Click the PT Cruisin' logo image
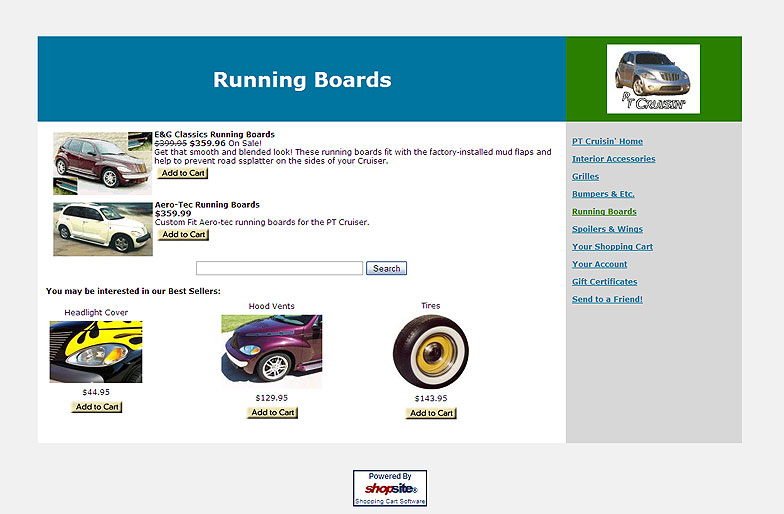The width and height of the screenshot is (784, 514). point(653,79)
